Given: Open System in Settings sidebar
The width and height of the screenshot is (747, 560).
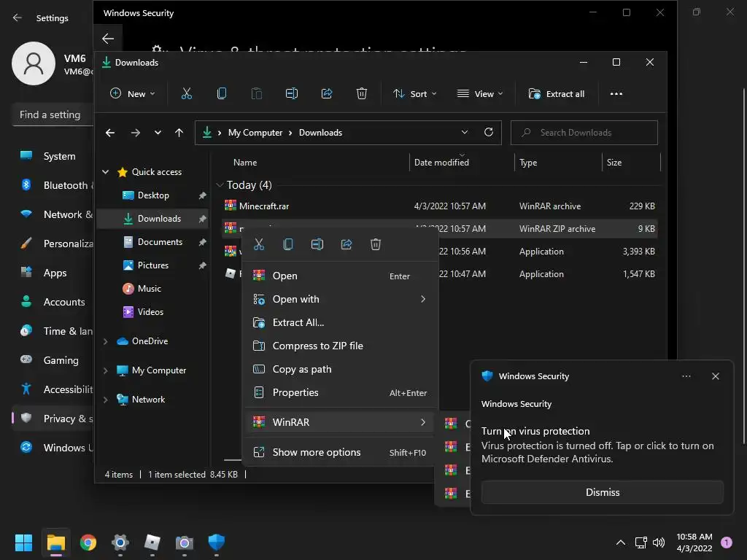Looking at the screenshot, I should (x=54, y=156).
